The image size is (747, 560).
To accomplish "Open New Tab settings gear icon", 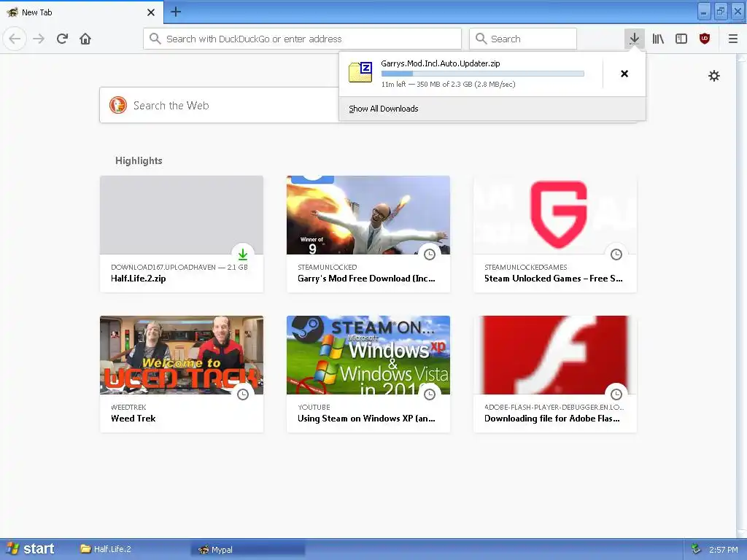I will (x=713, y=76).
